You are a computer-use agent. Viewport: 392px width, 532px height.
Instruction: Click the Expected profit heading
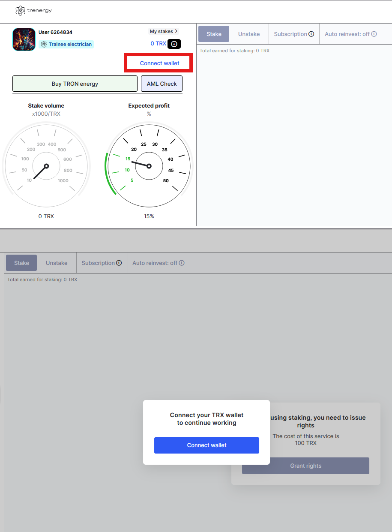[x=149, y=105]
